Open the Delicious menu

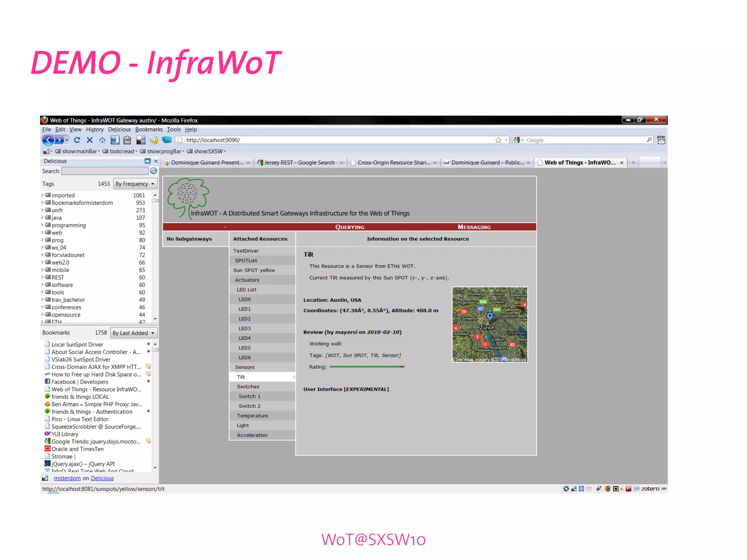tap(119, 129)
